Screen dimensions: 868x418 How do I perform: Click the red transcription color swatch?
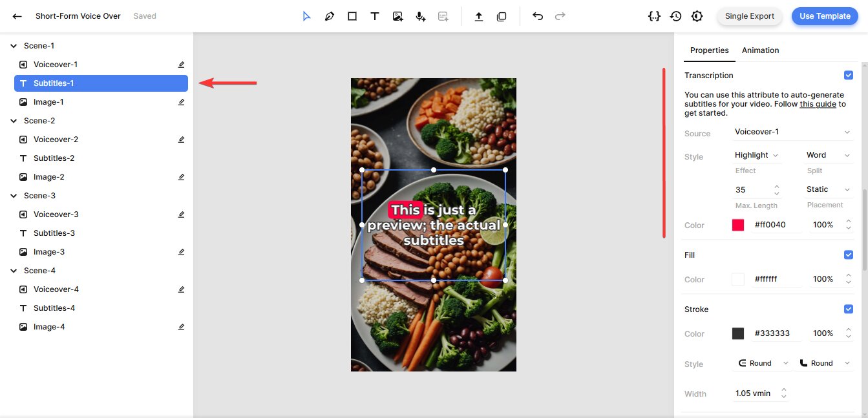pyautogui.click(x=738, y=225)
